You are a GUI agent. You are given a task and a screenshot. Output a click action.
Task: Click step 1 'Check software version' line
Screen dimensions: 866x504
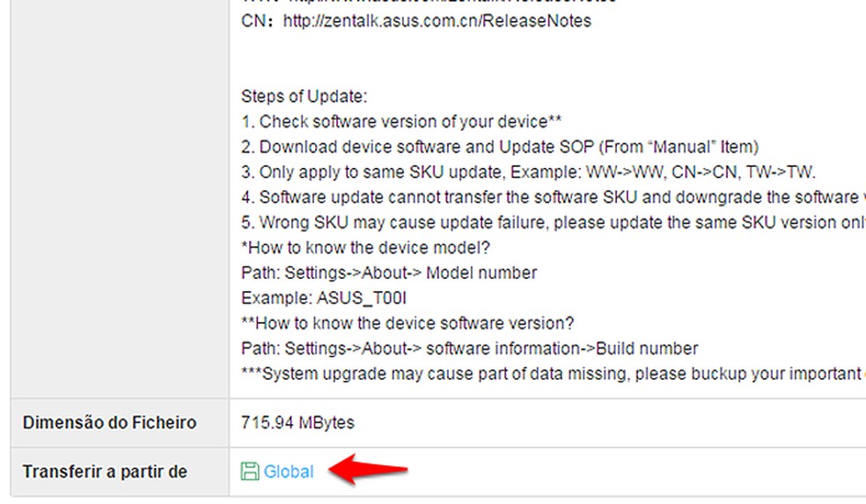[x=401, y=121]
